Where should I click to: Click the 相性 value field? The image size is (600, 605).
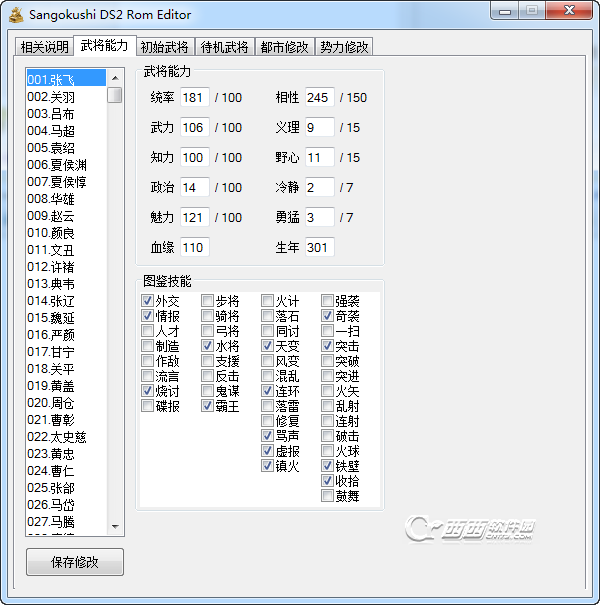coord(319,97)
